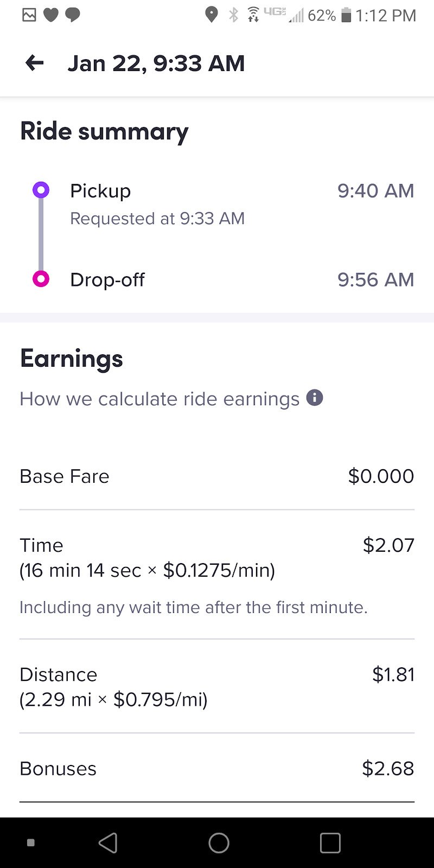Tap the battery status icon
This screenshot has height=868, width=434.
point(346,15)
